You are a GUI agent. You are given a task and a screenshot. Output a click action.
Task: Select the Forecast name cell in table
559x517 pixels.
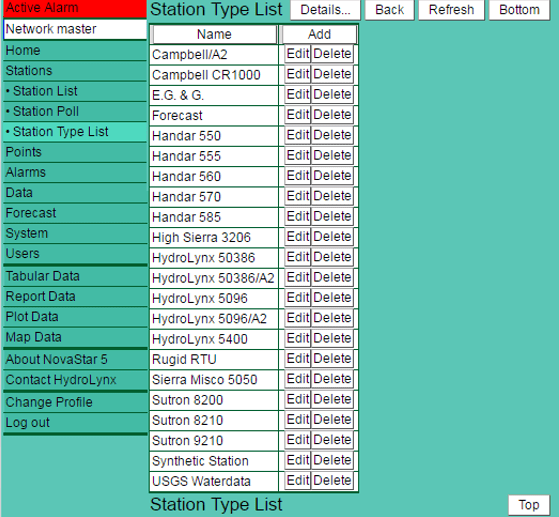coord(214,116)
